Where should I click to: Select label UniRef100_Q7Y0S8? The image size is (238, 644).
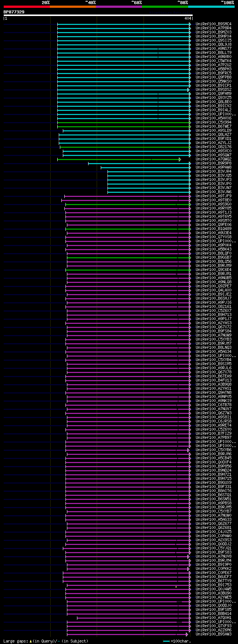(213, 237)
